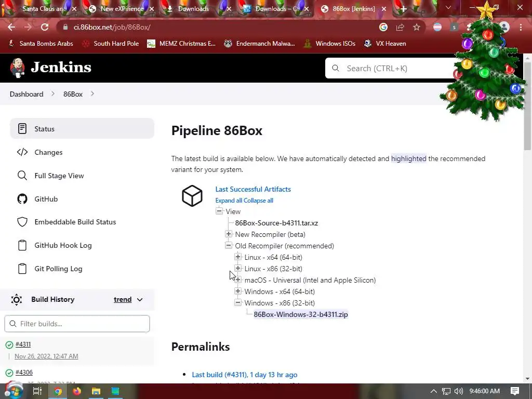Open the notification center icon
Screen dimensions: 532x399
[x=515, y=391]
